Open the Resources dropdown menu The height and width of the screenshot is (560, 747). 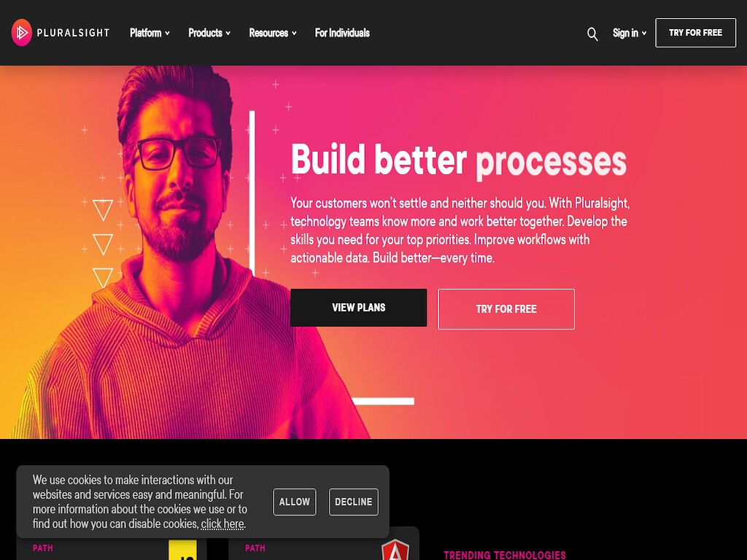(273, 33)
